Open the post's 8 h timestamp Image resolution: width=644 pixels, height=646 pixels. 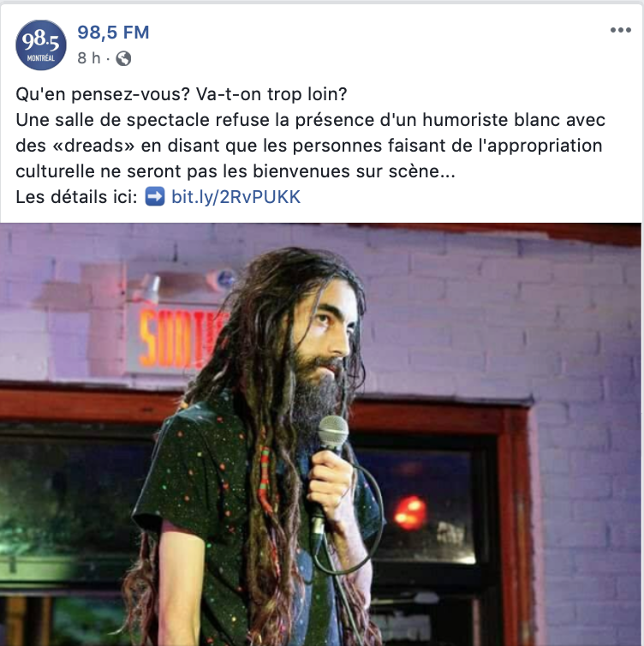[88, 58]
